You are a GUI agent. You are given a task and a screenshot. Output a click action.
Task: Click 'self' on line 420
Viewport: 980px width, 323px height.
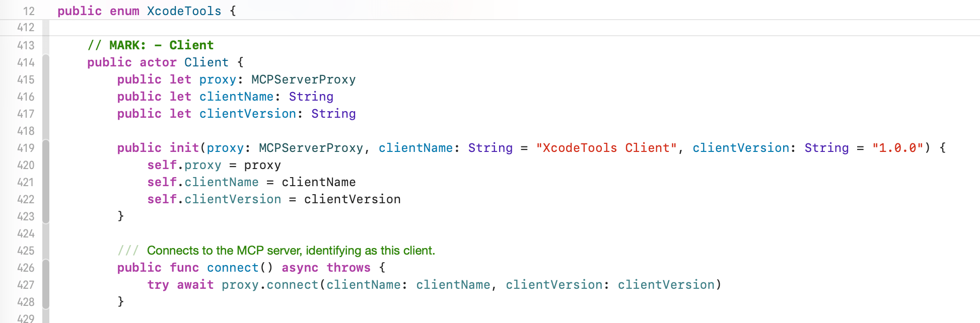click(162, 165)
